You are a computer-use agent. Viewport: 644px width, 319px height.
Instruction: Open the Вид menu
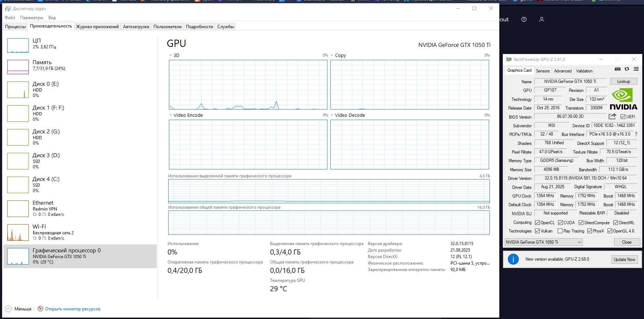pyautogui.click(x=52, y=17)
